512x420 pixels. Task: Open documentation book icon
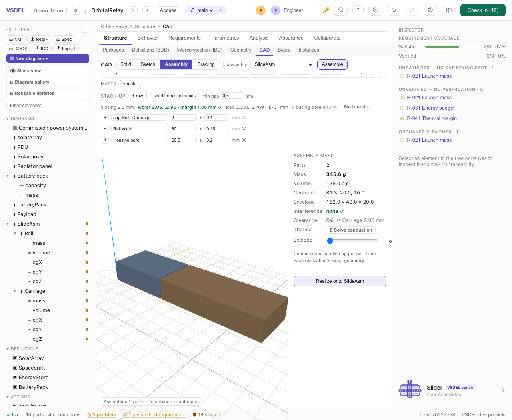(449, 10)
